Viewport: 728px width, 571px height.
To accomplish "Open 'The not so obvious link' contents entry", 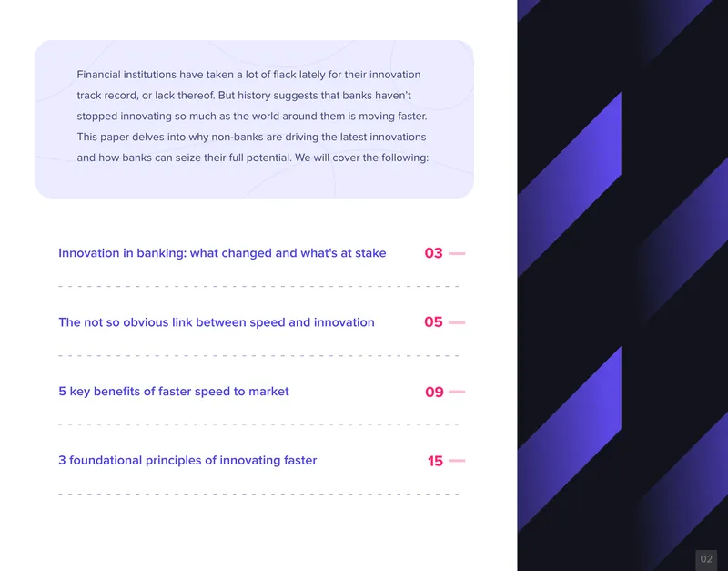I will tap(217, 322).
